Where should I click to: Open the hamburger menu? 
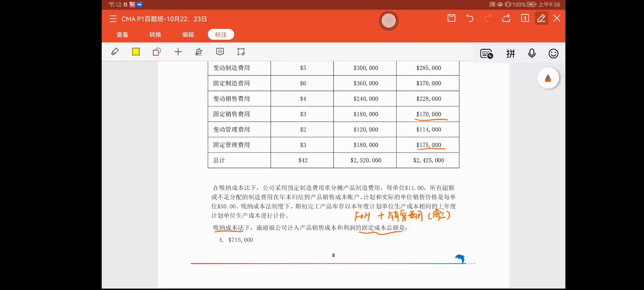[113, 19]
